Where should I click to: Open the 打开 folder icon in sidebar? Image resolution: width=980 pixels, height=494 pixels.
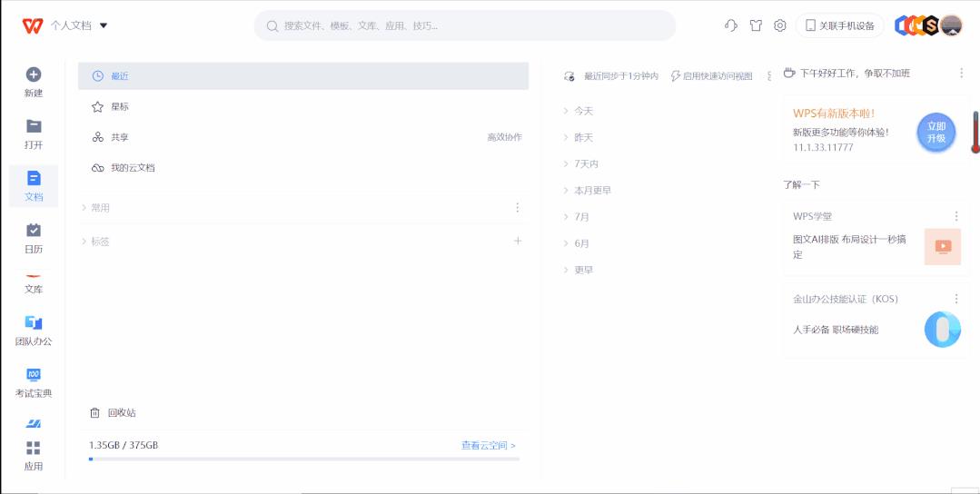tap(34, 127)
